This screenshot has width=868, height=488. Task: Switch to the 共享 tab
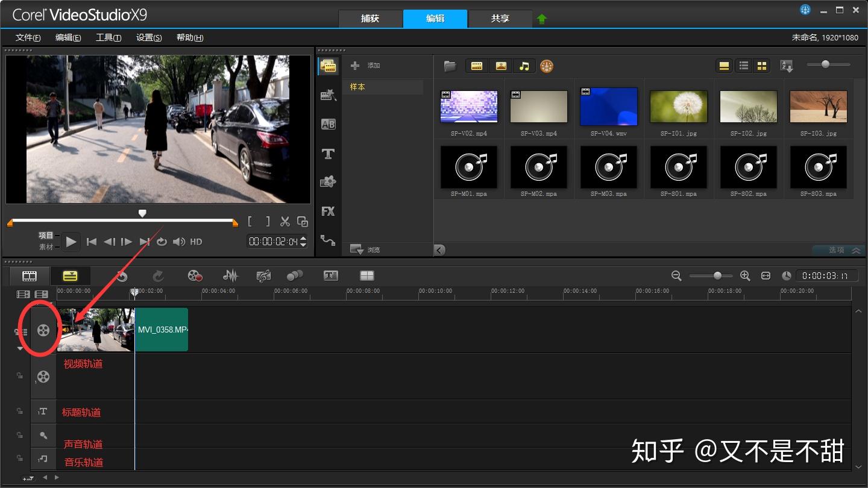(x=500, y=19)
